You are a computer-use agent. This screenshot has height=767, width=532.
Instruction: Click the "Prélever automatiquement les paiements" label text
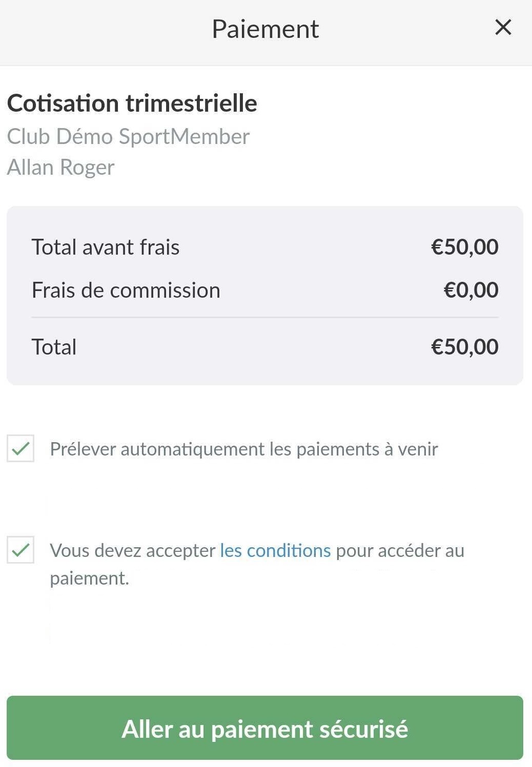tap(243, 449)
